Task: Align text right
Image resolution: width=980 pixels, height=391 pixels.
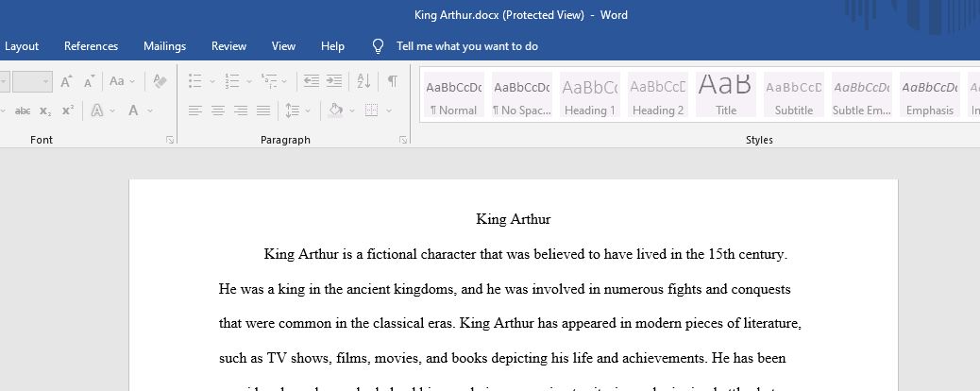Action: click(x=241, y=110)
